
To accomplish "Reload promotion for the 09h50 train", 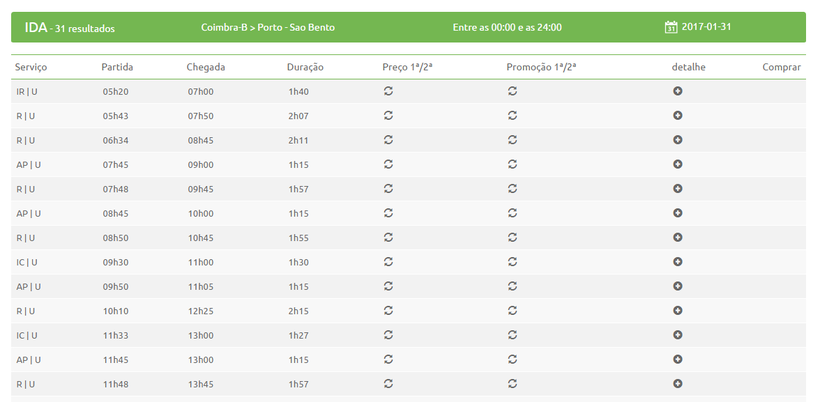I will (512, 286).
